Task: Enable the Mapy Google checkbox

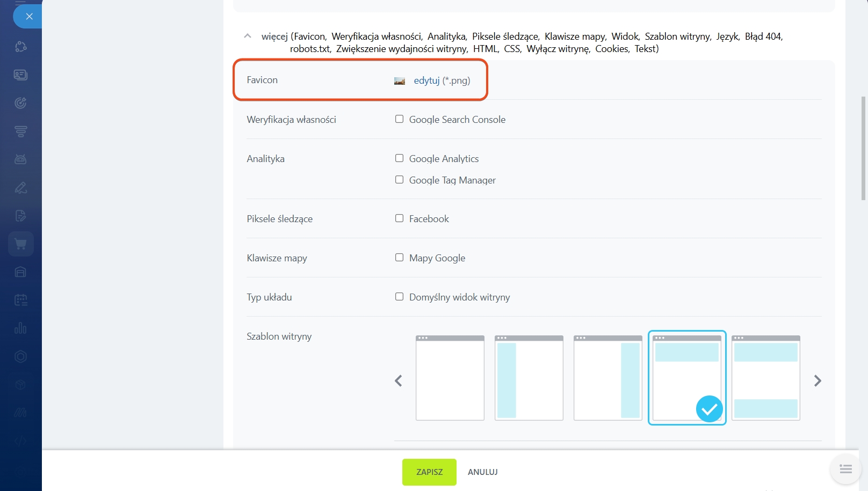Action: 399,258
